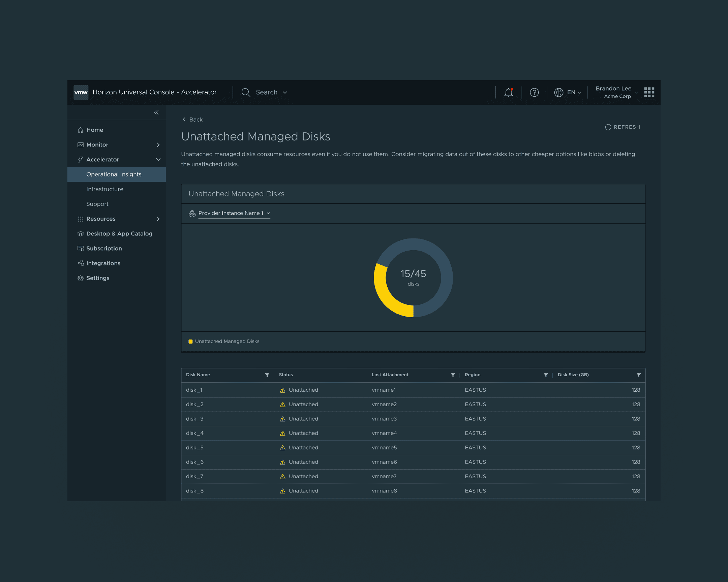The image size is (728, 582).
Task: Open the help panel via question mark icon
Action: (x=534, y=92)
